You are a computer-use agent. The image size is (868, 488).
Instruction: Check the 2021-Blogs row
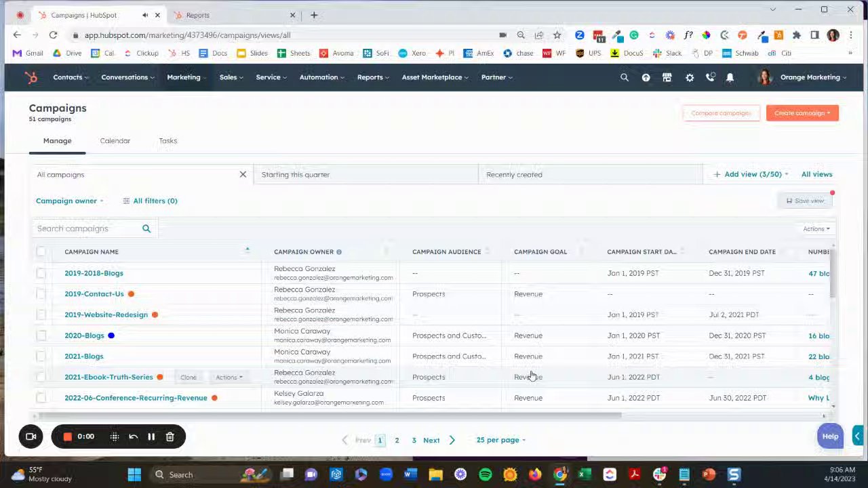[41, 357]
